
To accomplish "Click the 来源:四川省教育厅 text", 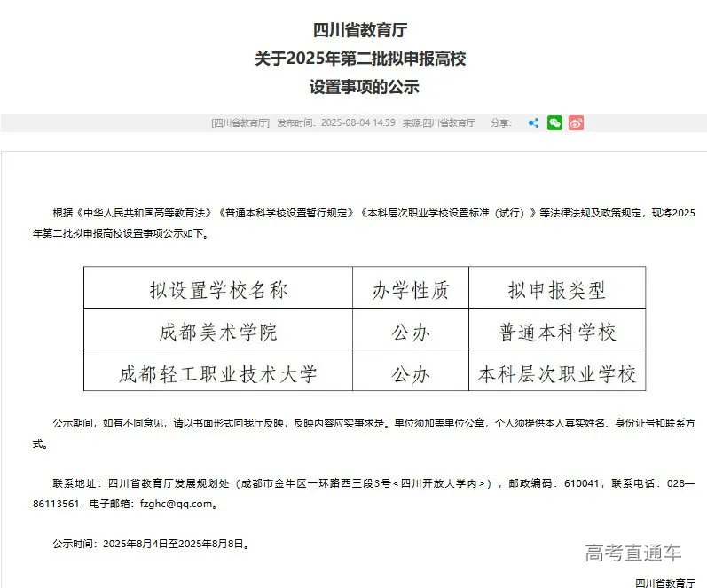I will [x=439, y=122].
